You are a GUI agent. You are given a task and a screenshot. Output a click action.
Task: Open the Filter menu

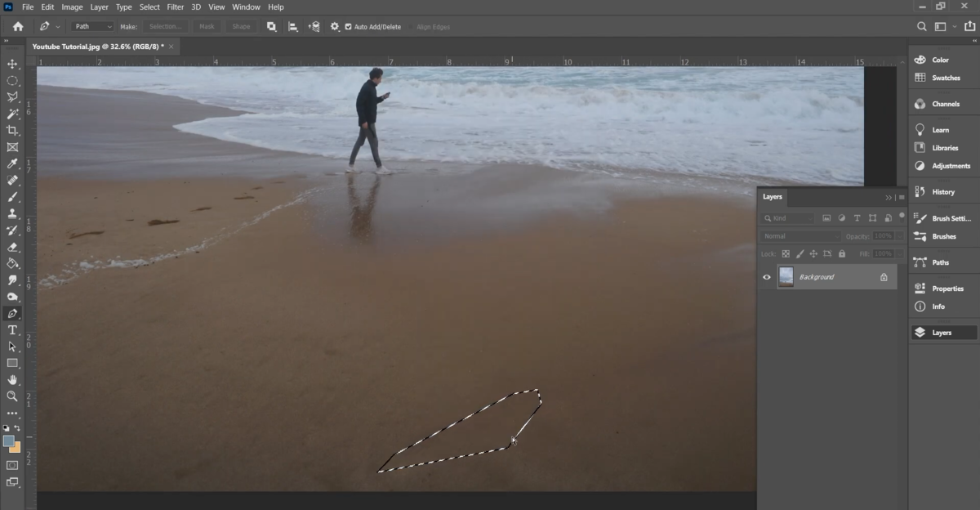pyautogui.click(x=175, y=7)
